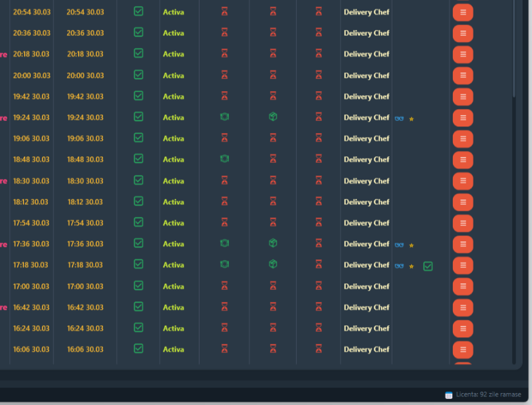This screenshot has height=405, width=532.
Task: Click the middle red hourglass in the 20:00 row
Action: pos(273,75)
